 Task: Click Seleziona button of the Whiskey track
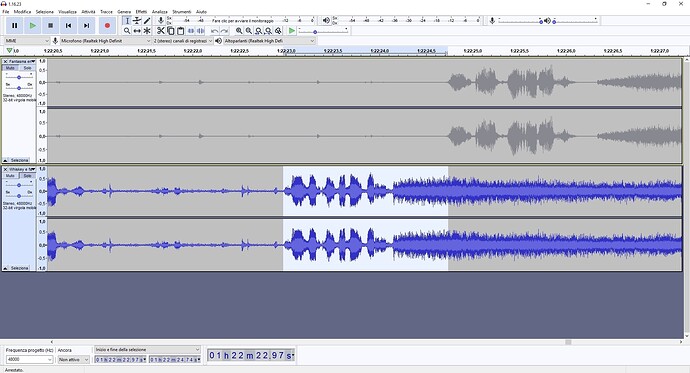pos(19,268)
